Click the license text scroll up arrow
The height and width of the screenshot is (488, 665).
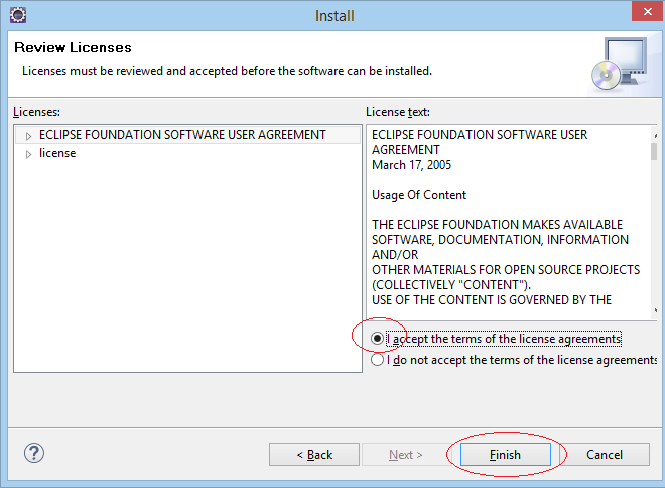point(655,135)
